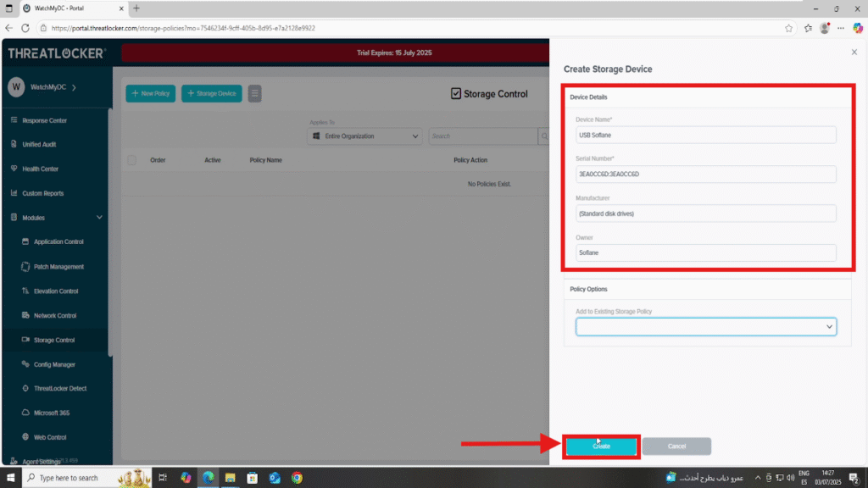Open Custom Reports in sidebar
The width and height of the screenshot is (868, 488).
(x=42, y=193)
